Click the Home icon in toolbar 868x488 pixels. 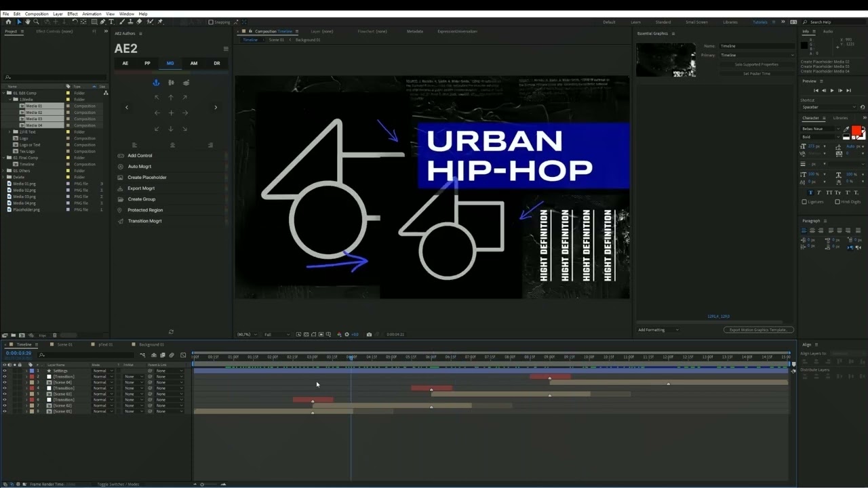click(x=8, y=22)
